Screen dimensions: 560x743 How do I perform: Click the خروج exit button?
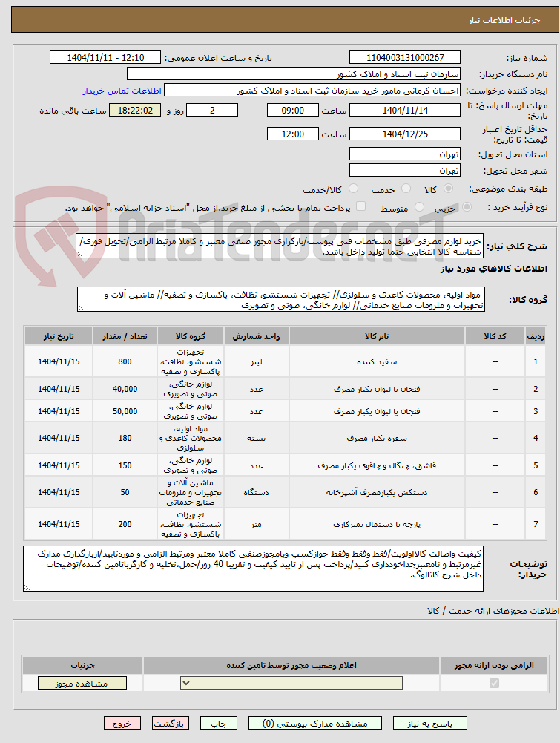click(x=122, y=723)
